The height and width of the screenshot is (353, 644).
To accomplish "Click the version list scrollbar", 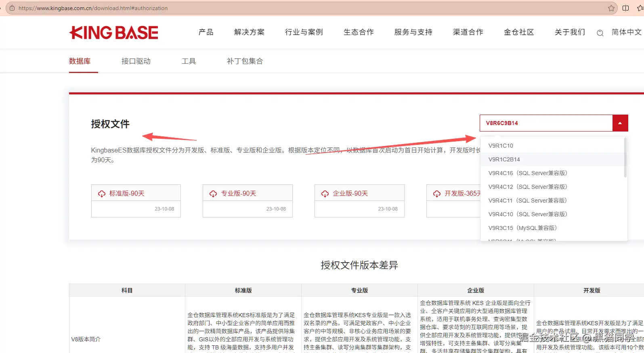I will (x=625, y=157).
